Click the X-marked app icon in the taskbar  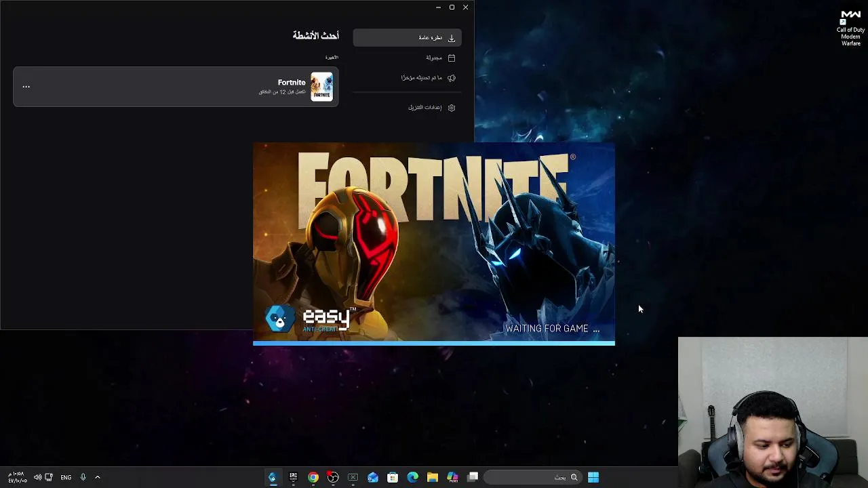coord(353,477)
